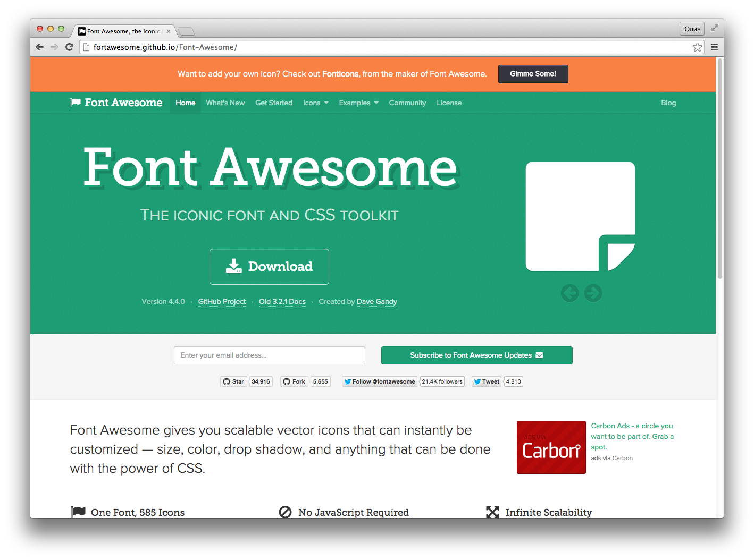
Task: Open the GitHub Project link
Action: click(222, 301)
